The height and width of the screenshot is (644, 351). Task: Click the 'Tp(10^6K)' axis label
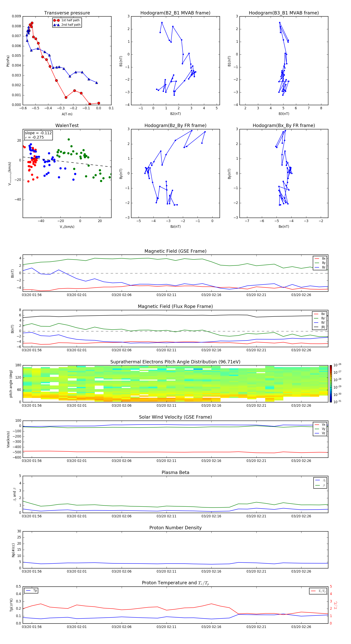point(11,605)
